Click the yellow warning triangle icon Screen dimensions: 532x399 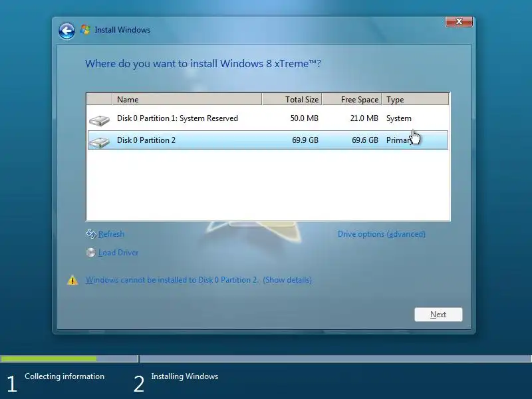click(72, 280)
